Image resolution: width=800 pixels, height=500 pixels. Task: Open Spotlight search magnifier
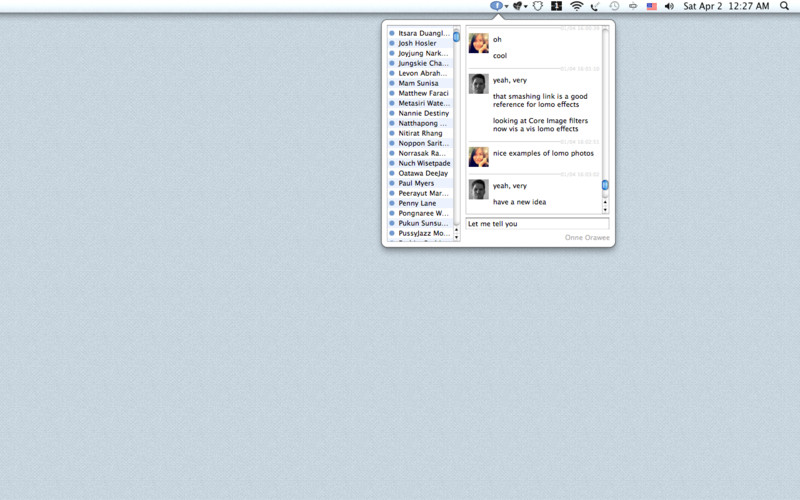784,6
